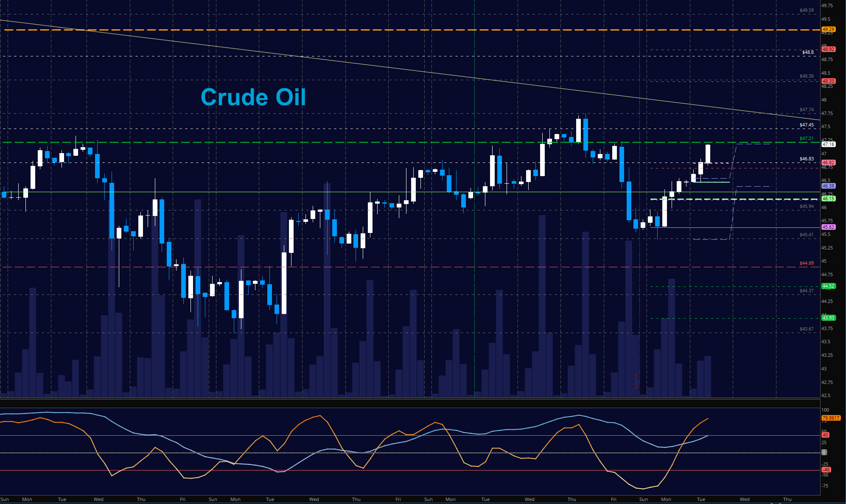Select the purple 46.38 price tag

point(828,186)
